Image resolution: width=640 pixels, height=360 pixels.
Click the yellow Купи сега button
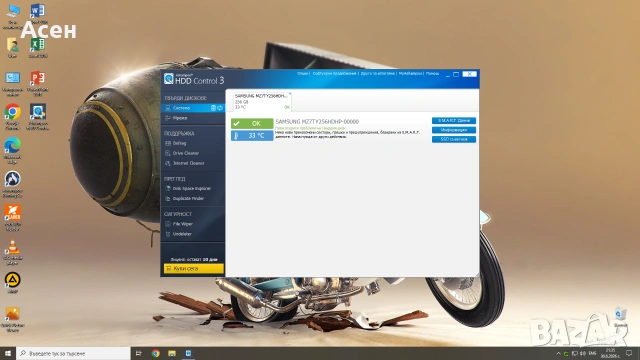click(193, 268)
